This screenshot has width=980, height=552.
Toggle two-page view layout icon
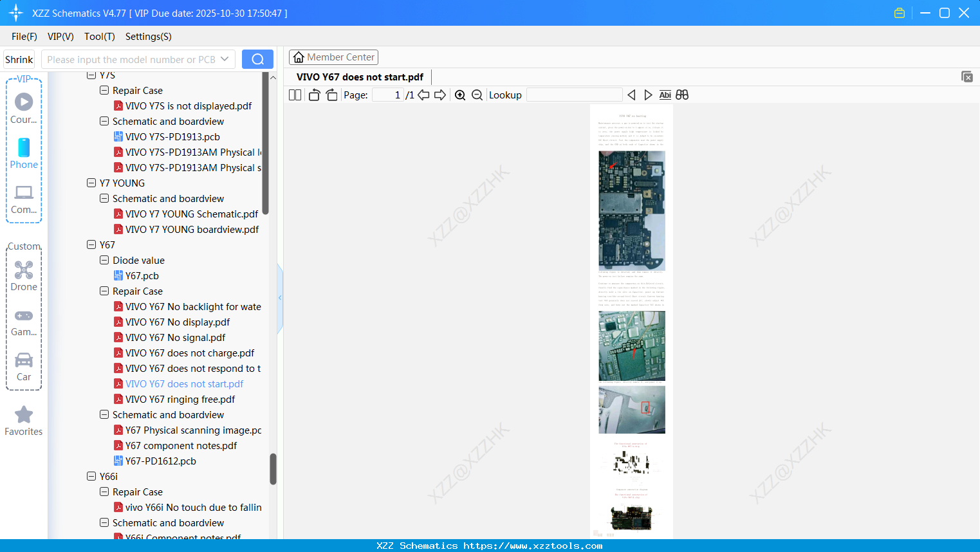(295, 95)
